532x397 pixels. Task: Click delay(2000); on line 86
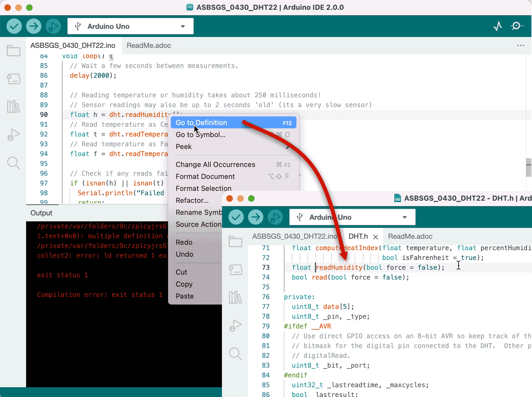(x=93, y=76)
